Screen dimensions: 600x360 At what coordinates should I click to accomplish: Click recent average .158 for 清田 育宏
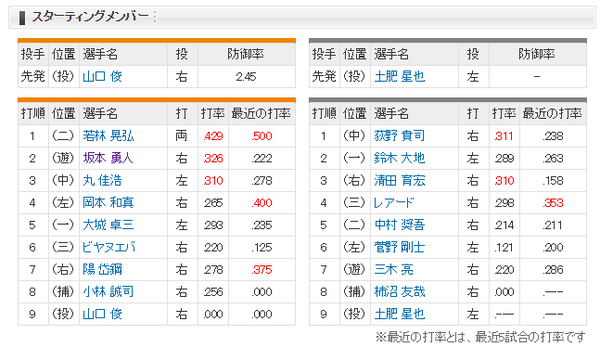click(x=553, y=181)
